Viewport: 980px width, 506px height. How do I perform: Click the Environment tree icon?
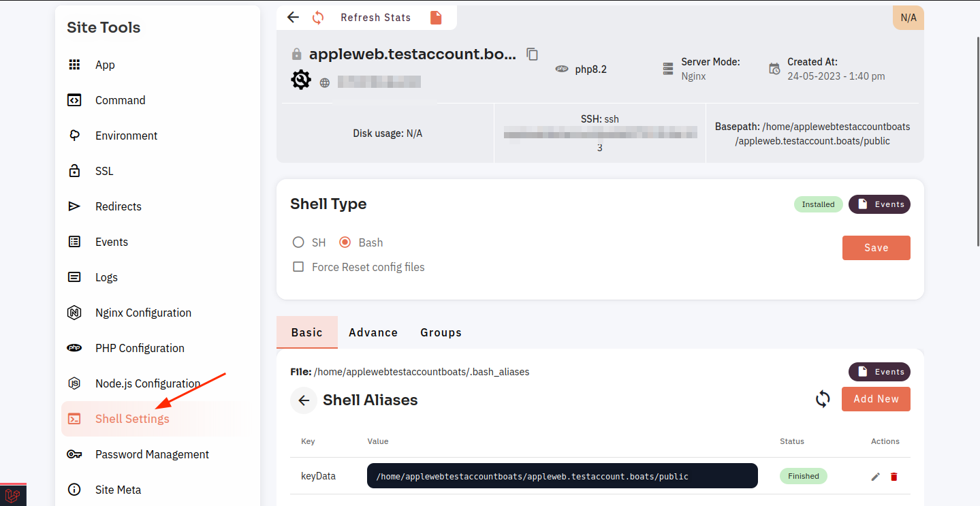(74, 136)
